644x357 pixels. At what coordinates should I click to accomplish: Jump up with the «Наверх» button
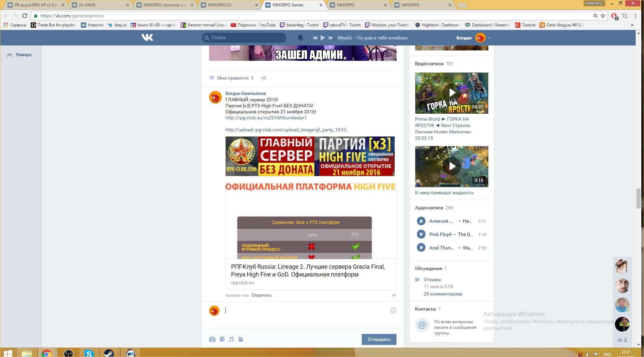pos(19,54)
